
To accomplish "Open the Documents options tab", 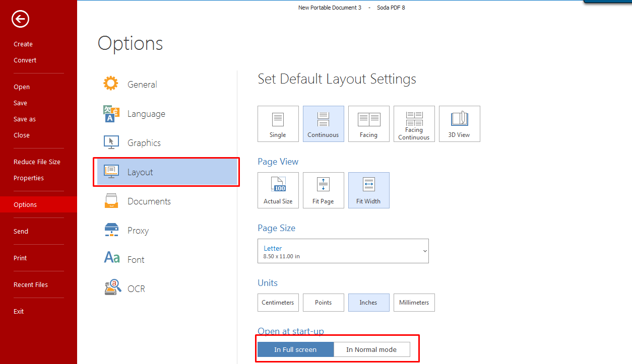I will coord(166,201).
